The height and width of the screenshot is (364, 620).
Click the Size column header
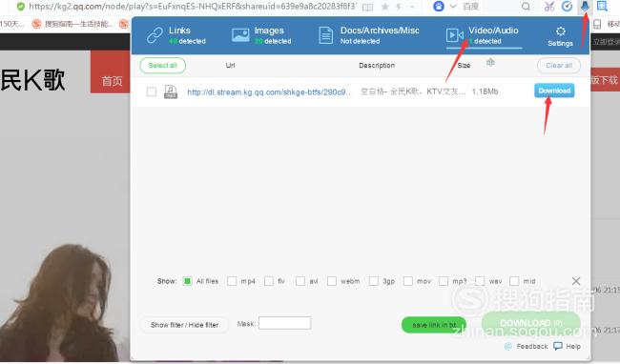point(464,65)
